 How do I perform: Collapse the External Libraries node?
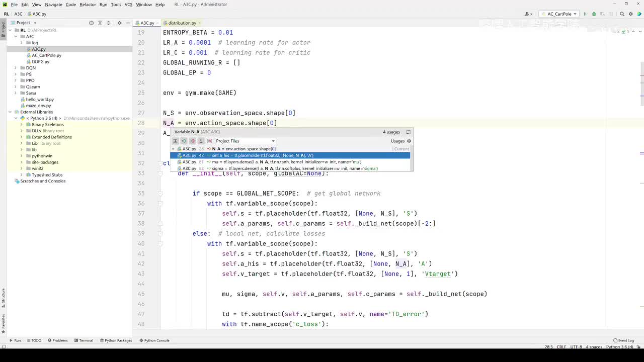10,112
